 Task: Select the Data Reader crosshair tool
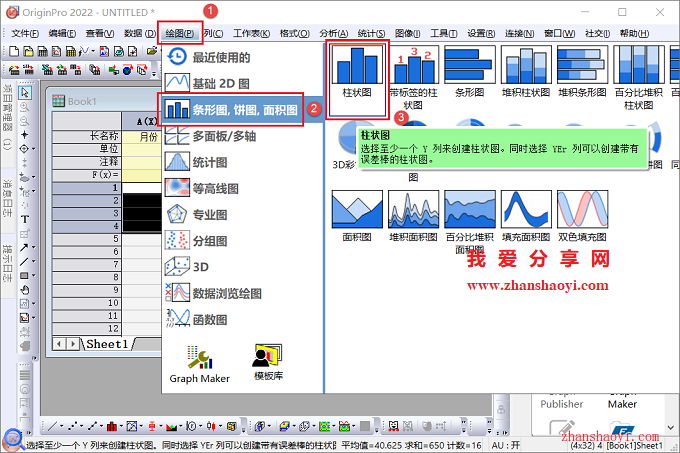(24, 135)
